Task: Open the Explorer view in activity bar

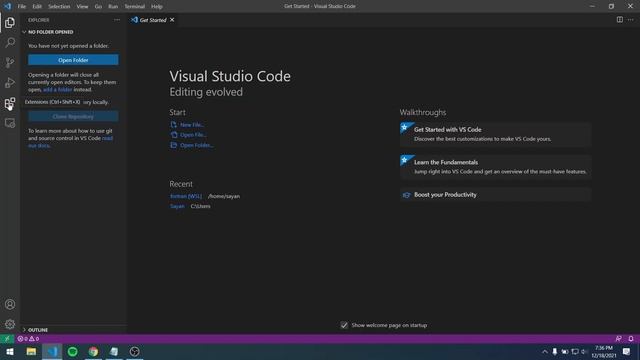Action: [10, 22]
